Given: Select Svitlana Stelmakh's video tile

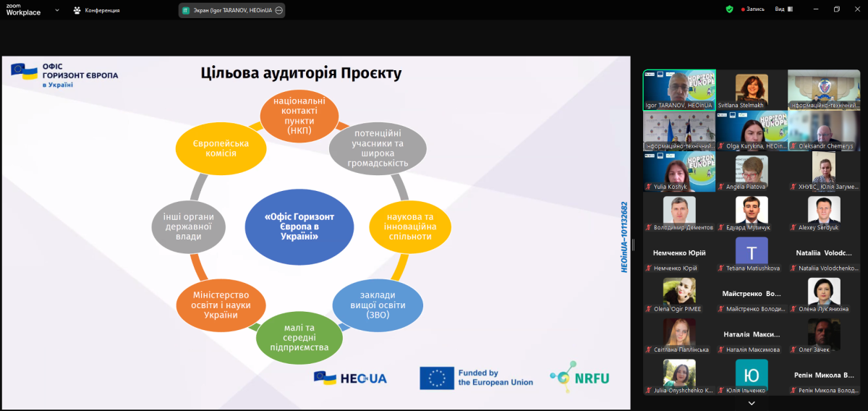Looking at the screenshot, I should (x=752, y=89).
